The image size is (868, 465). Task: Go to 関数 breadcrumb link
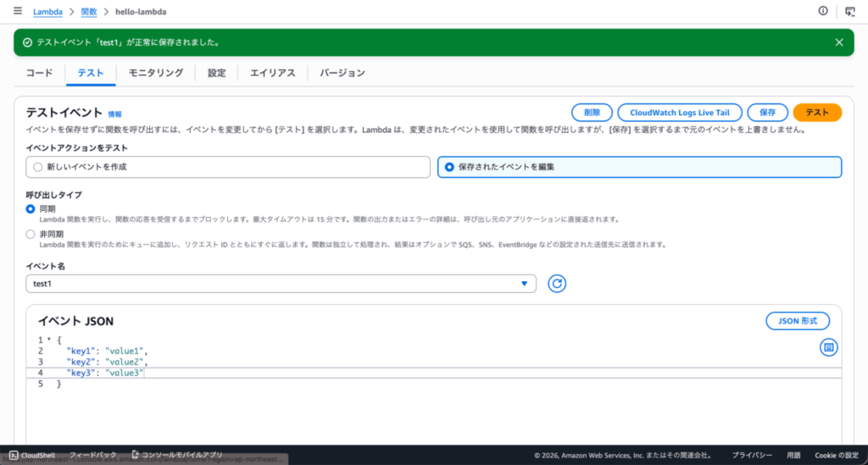point(88,12)
